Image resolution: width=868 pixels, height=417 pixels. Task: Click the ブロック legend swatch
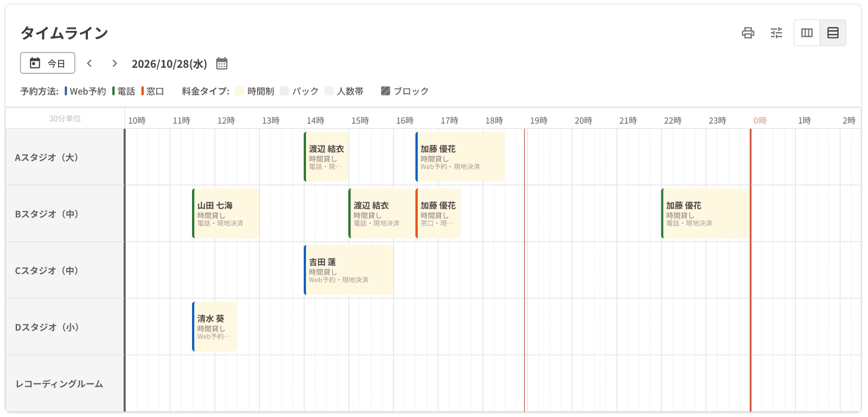tap(386, 91)
